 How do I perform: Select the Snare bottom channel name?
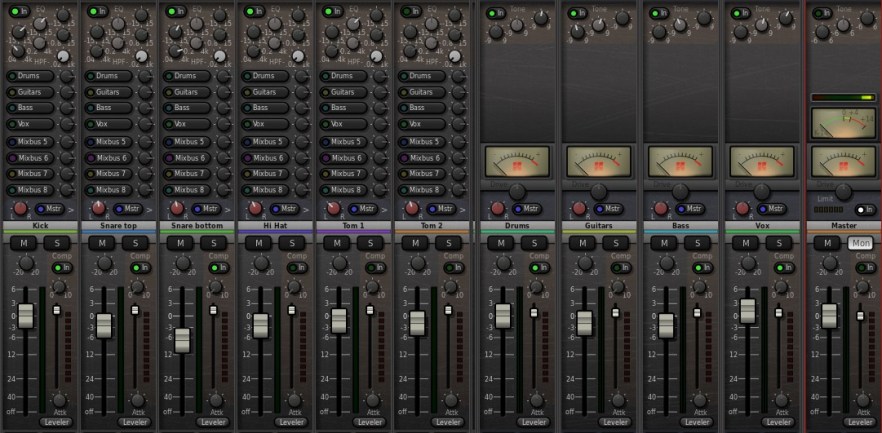pos(197,227)
